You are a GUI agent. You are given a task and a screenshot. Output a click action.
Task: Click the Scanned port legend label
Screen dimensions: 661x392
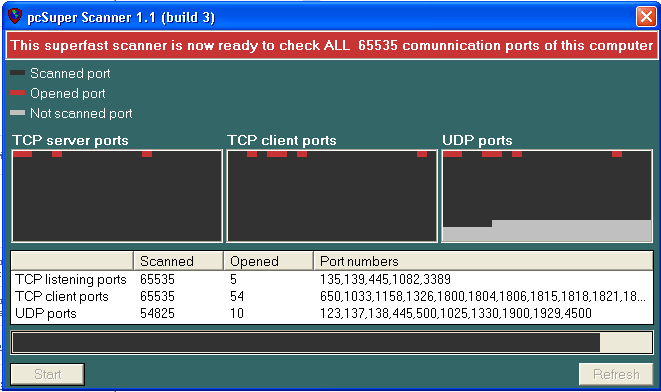tap(70, 73)
